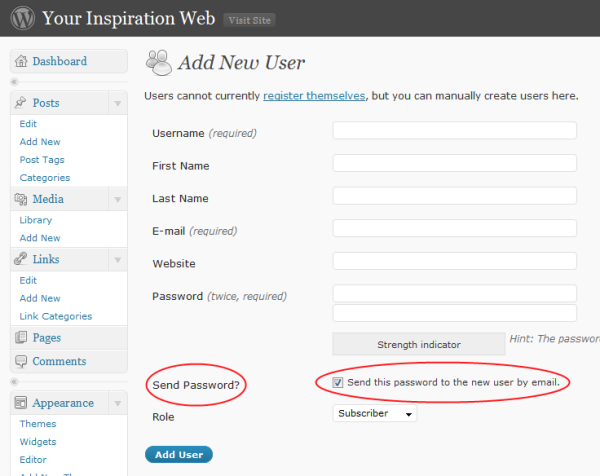This screenshot has width=600, height=476.
Task: Open Link Categories in sidebar
Action: 55,316
